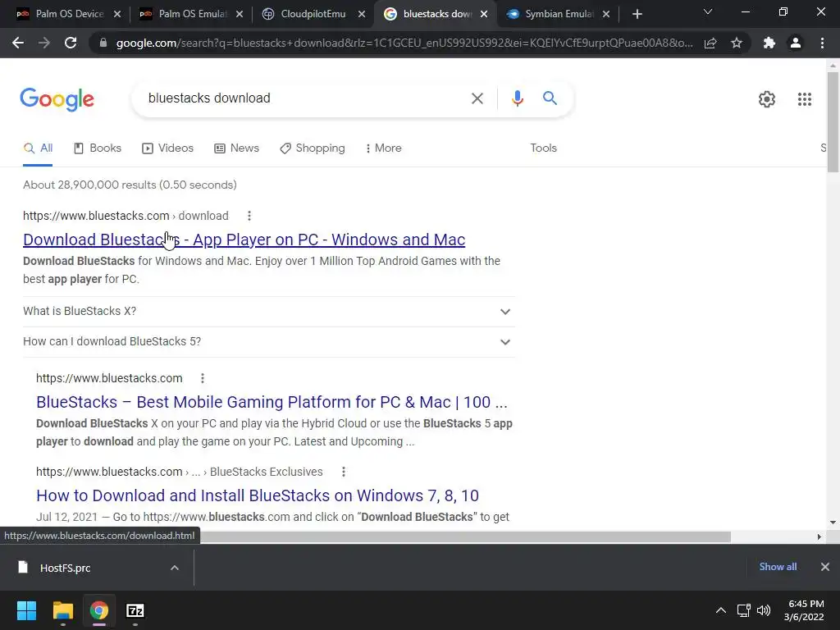Open 7-Zip from the taskbar
Viewport: 840px width, 630px height.
(135, 610)
